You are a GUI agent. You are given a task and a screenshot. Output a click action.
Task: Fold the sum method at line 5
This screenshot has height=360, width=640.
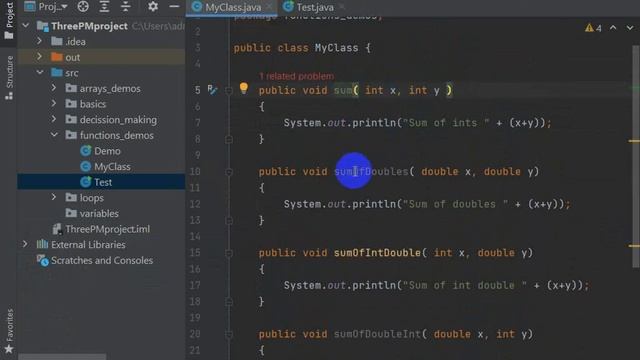point(229,90)
